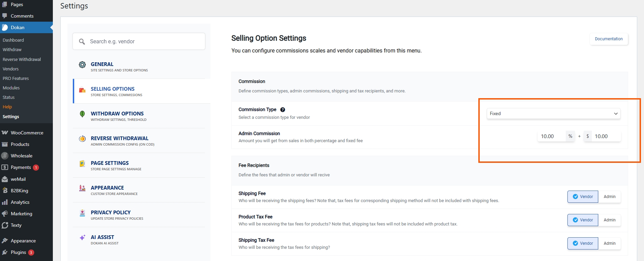Click the Withdraw Options green pin icon
Image resolution: width=644 pixels, height=261 pixels.
point(82,114)
